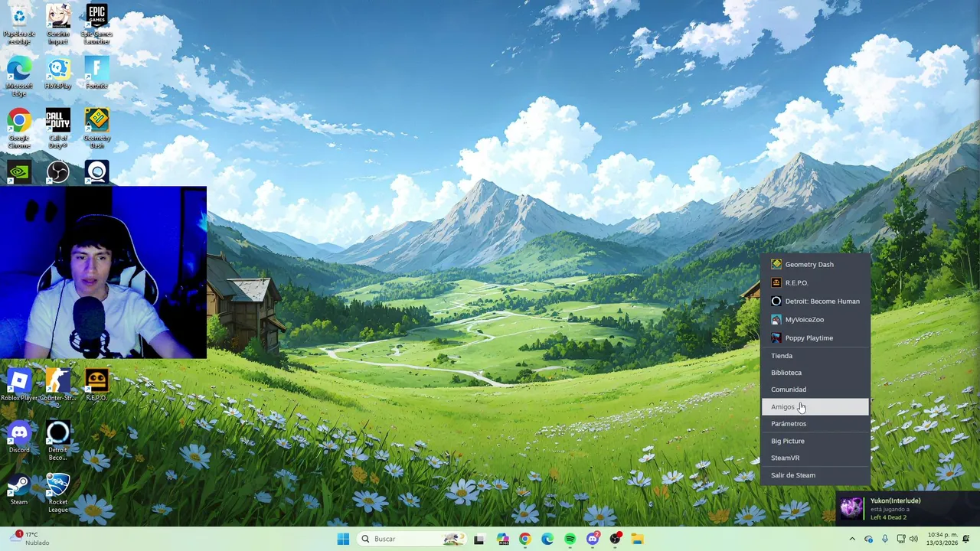980x551 pixels.
Task: Launch R.E.P.O. from Steam tray menu
Action: (815, 282)
